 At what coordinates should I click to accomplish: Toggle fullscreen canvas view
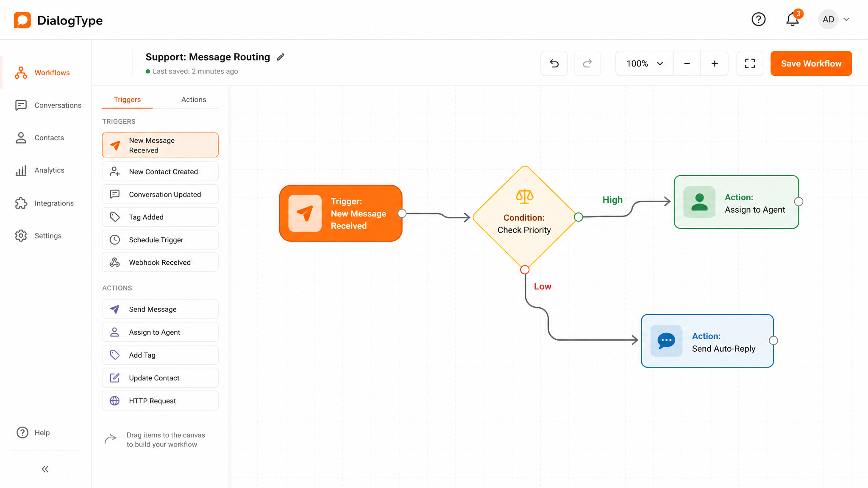(x=750, y=64)
